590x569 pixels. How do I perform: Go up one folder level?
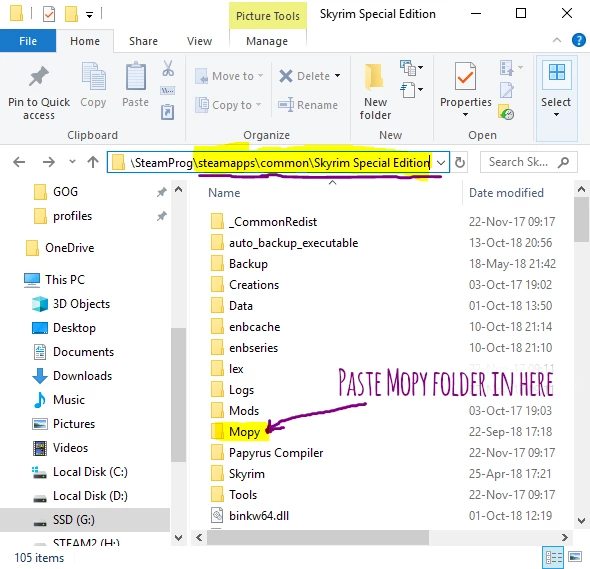tap(93, 162)
